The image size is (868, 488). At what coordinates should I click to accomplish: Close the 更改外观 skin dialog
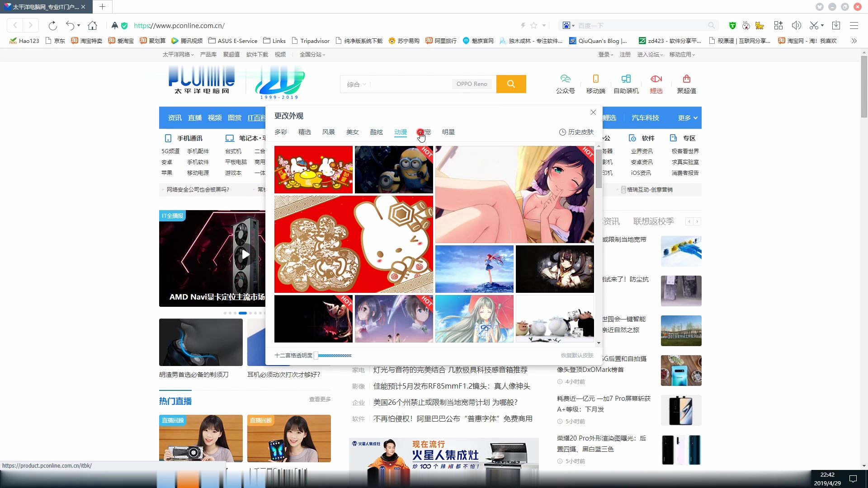pyautogui.click(x=593, y=112)
